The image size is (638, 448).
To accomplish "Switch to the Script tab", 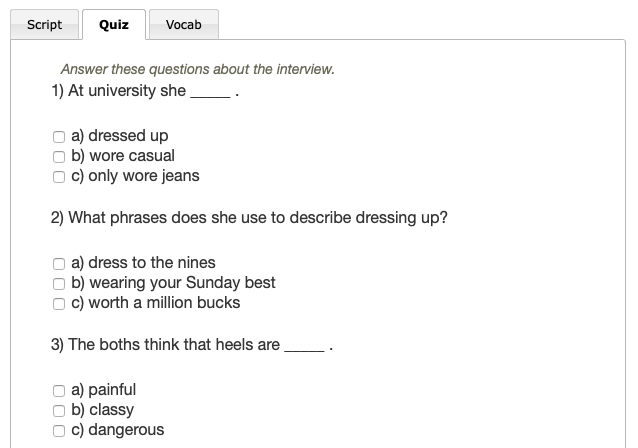I will click(44, 25).
